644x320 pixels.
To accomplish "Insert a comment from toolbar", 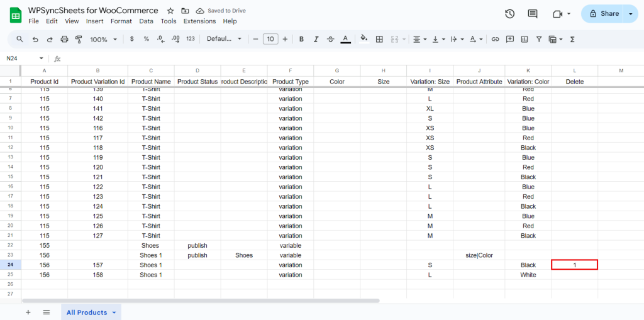I will pos(510,39).
